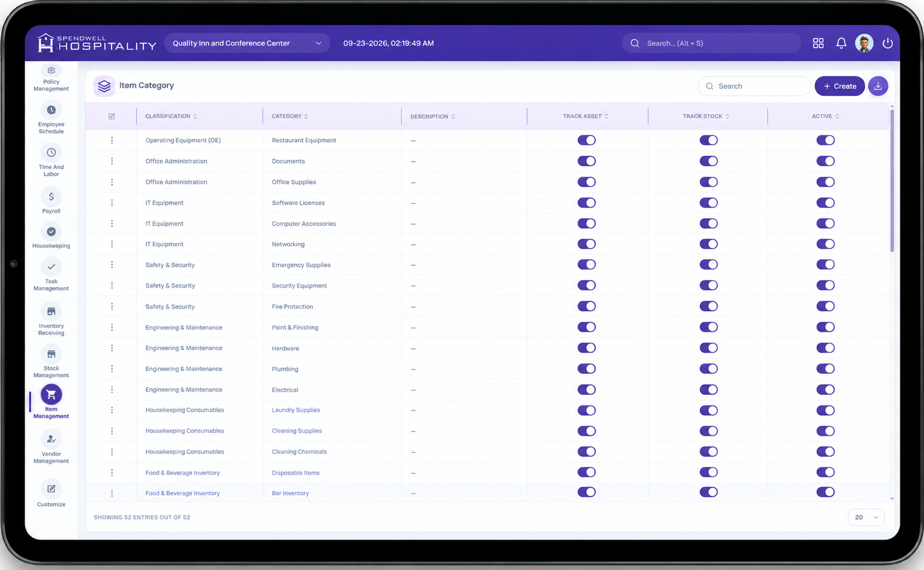Toggle Track Stock for Plumbing row

pos(708,369)
